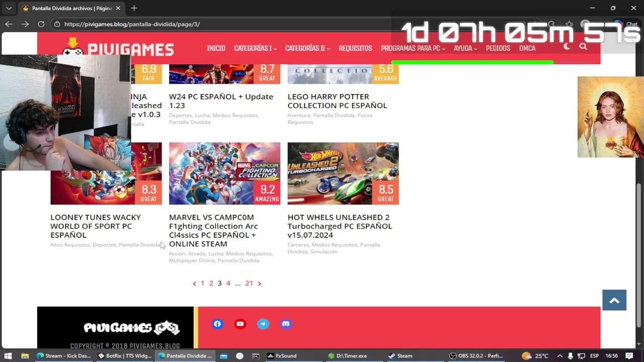Image resolution: width=644 pixels, height=362 pixels.
Task: Switch to OBS 32.0.2 taskbar window
Action: pyautogui.click(x=476, y=356)
